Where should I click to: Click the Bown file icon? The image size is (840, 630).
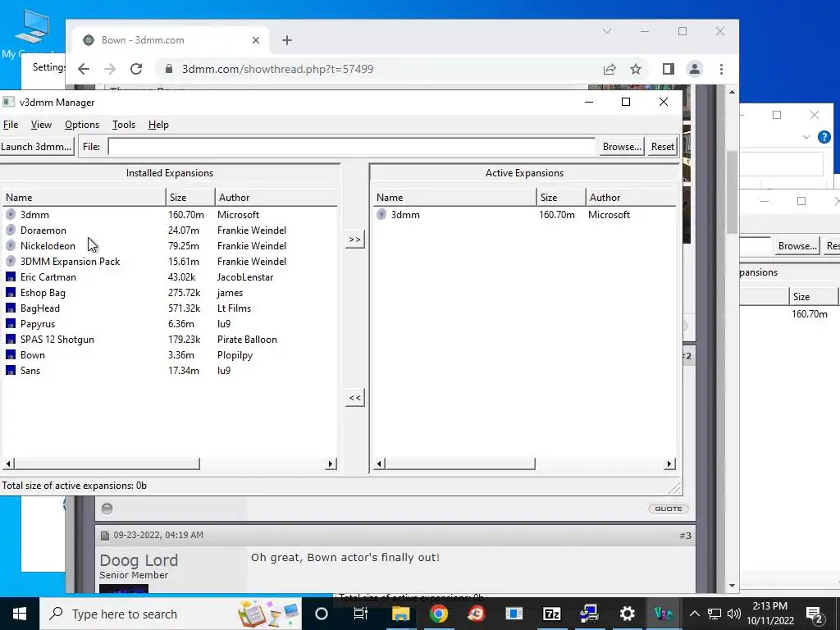point(11,354)
